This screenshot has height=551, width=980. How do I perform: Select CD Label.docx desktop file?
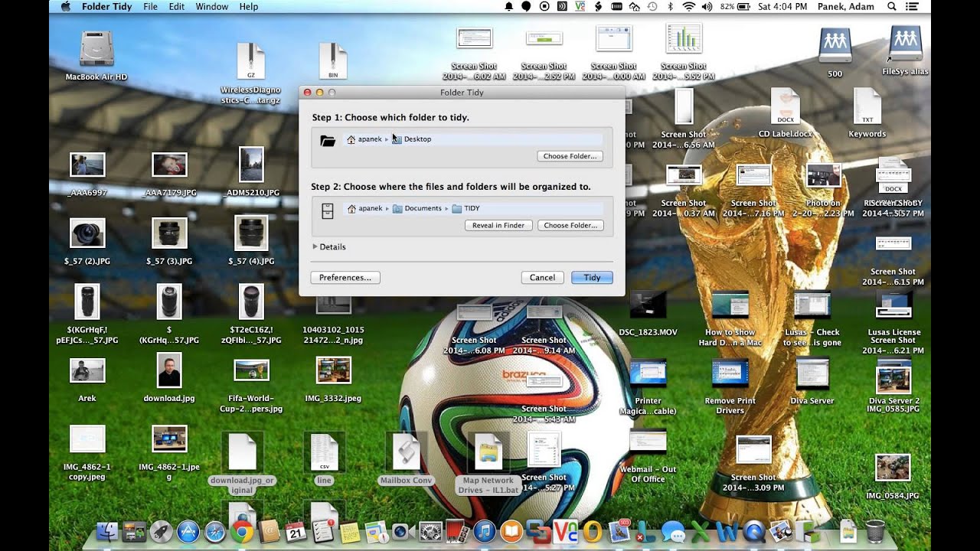[785, 106]
